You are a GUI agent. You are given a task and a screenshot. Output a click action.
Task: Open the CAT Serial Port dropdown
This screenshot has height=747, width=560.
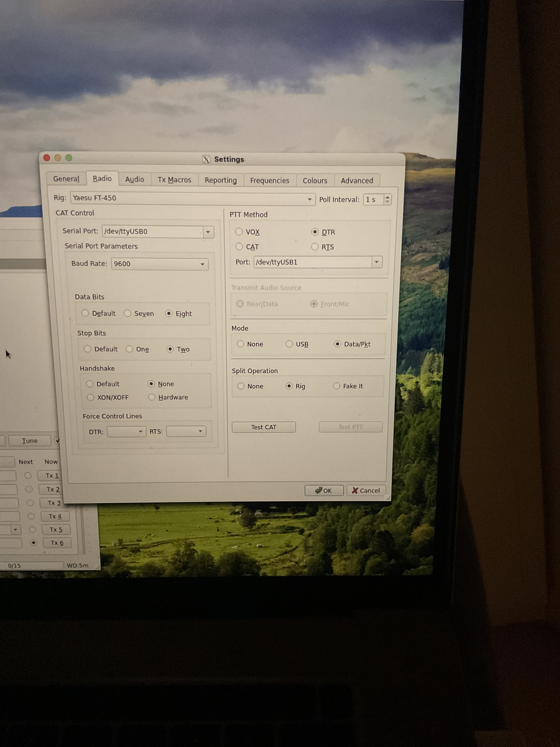point(208,232)
